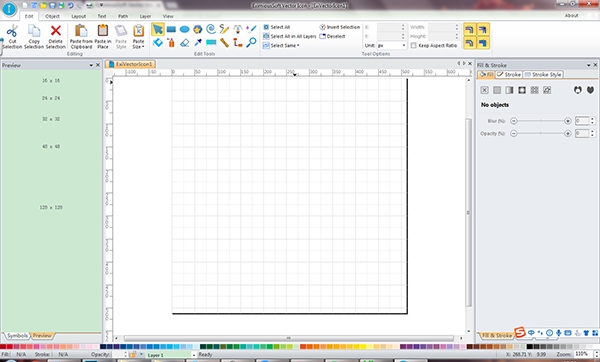
Task: Toggle the top-left corner transform option
Action: [470, 29]
